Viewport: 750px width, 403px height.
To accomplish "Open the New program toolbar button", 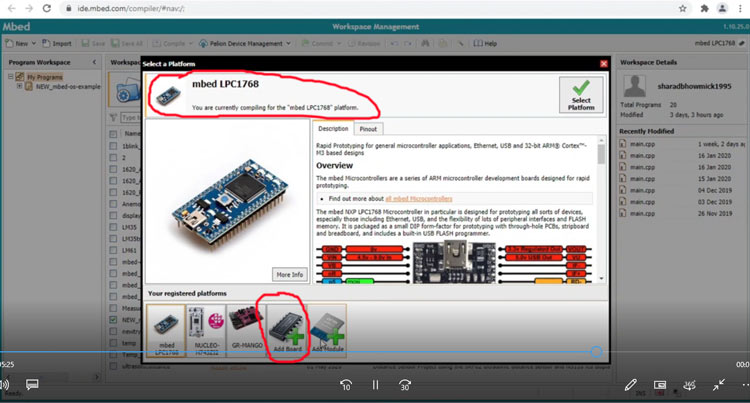I will 17,44.
